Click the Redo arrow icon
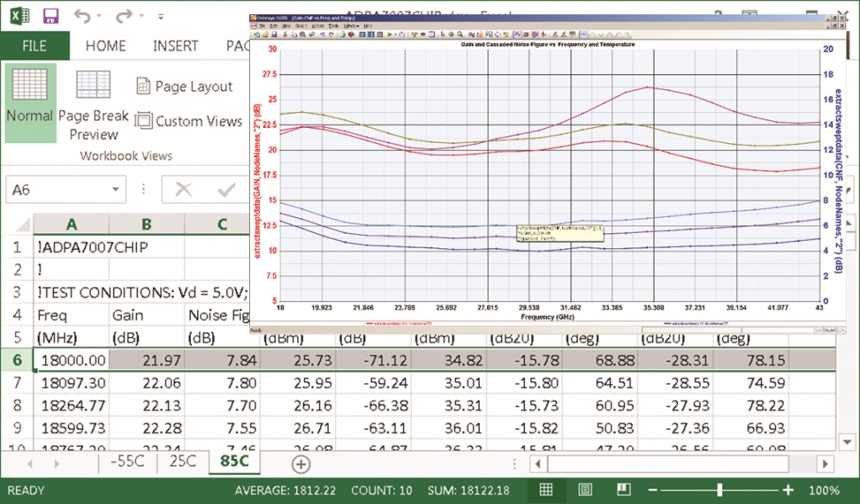The height and width of the screenshot is (504, 860). pos(125,15)
